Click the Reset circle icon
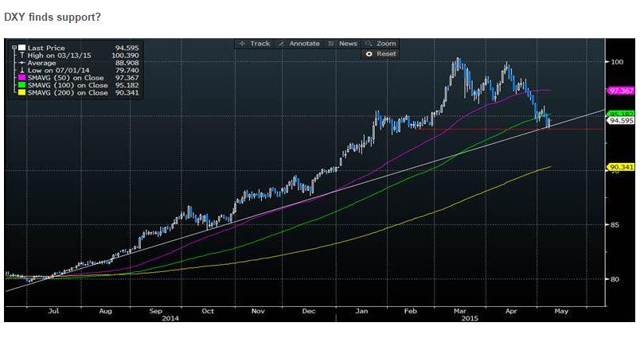The image size is (644, 342). 369,54
